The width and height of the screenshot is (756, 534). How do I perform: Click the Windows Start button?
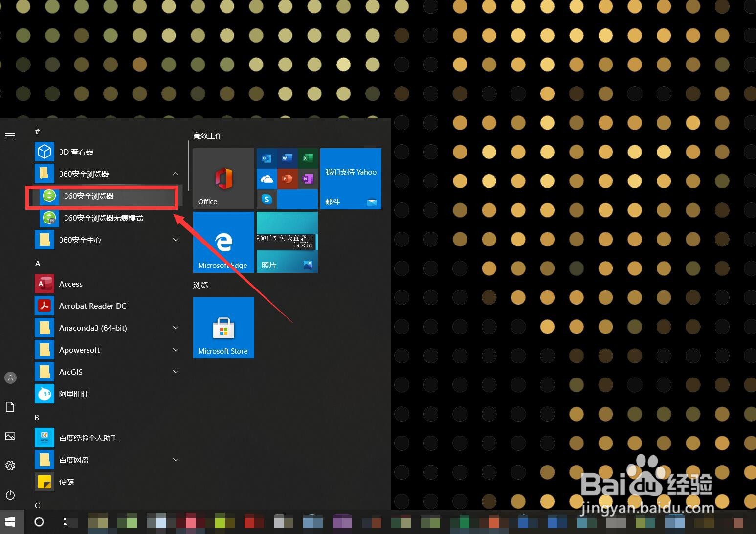click(x=10, y=522)
